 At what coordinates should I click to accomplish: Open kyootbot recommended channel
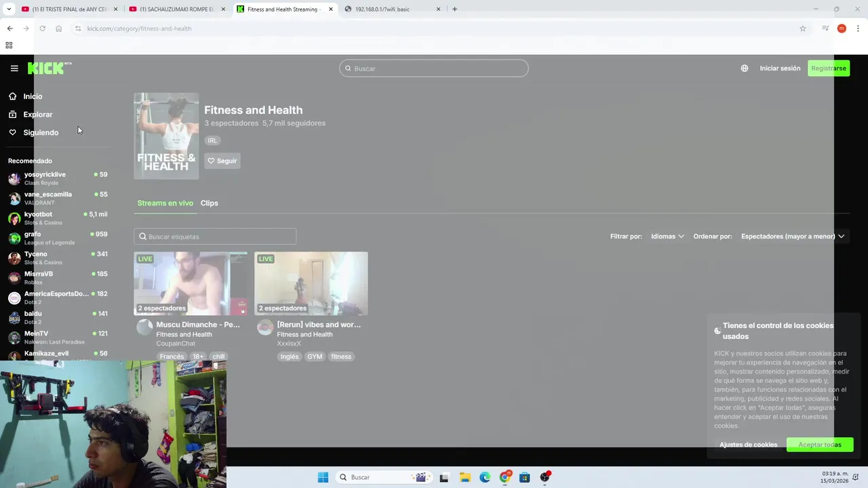[x=58, y=218]
